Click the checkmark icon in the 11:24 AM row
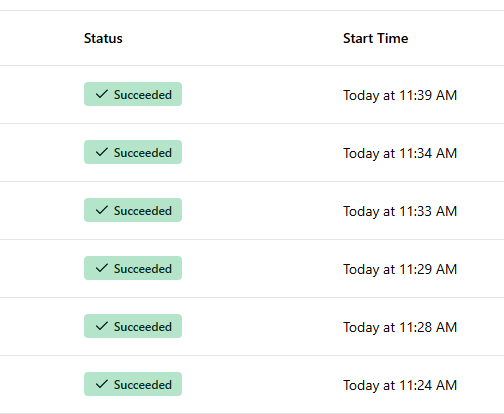 tap(102, 384)
